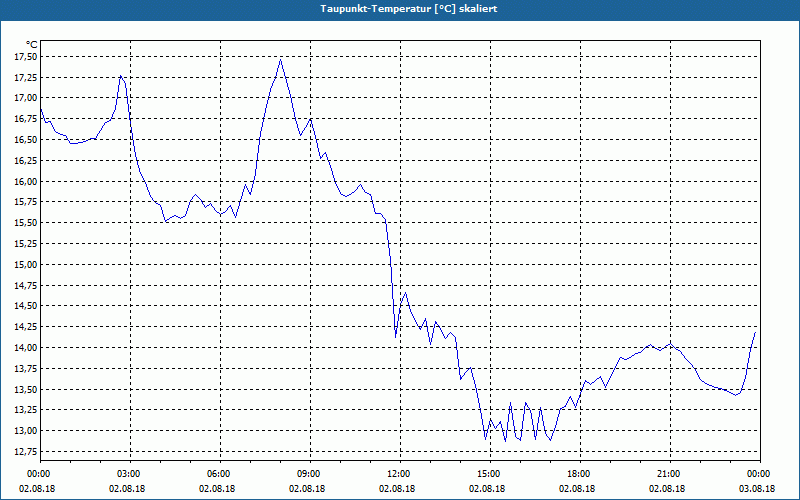Click the 14,50 y-axis label
Viewport: 800px width, 500px height.
click(x=25, y=306)
